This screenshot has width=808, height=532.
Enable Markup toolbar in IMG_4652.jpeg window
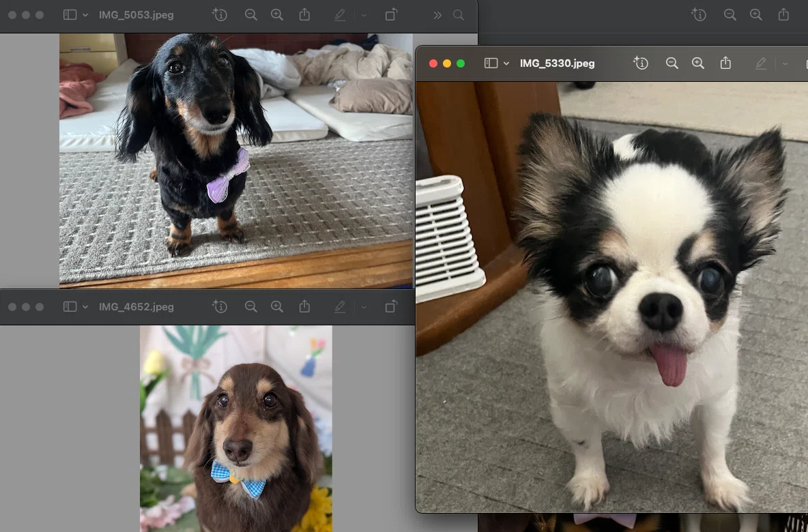340,307
